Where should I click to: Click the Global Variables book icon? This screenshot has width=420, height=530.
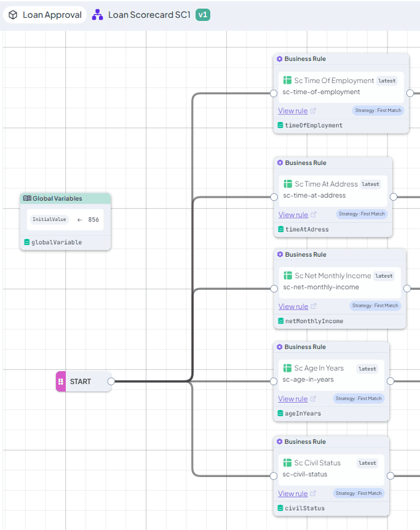(27, 198)
